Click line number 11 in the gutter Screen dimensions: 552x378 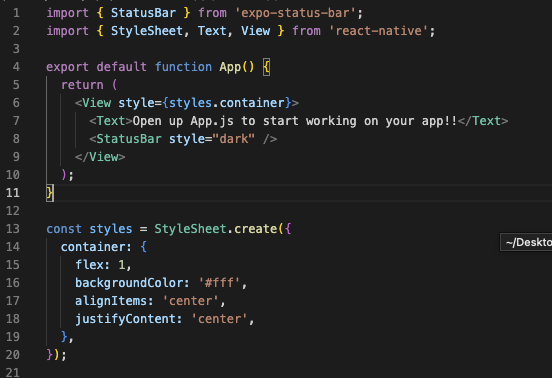click(13, 193)
